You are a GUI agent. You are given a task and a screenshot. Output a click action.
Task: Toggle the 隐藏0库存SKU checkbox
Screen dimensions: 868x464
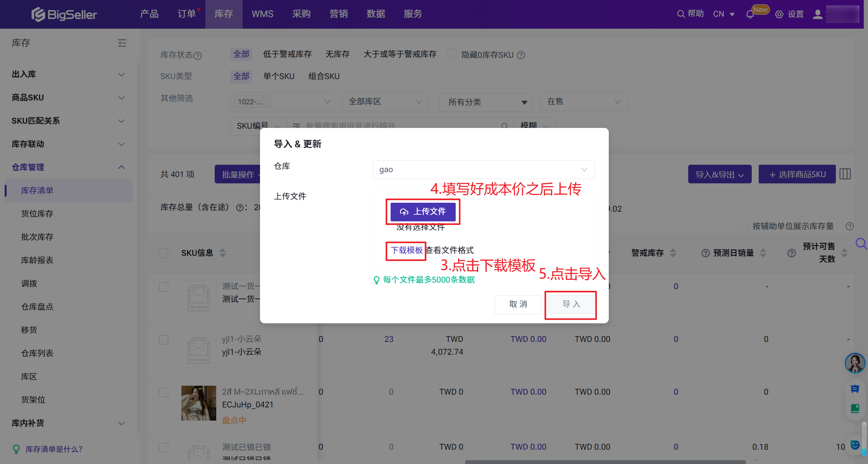click(452, 53)
